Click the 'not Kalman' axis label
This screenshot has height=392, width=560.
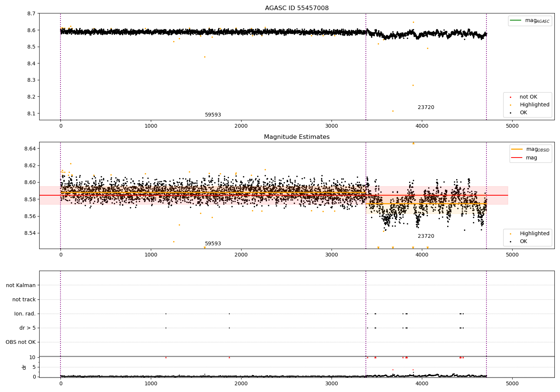21,285
